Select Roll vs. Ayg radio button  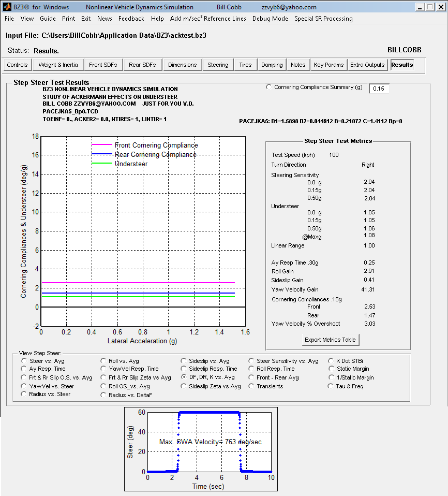point(103,361)
